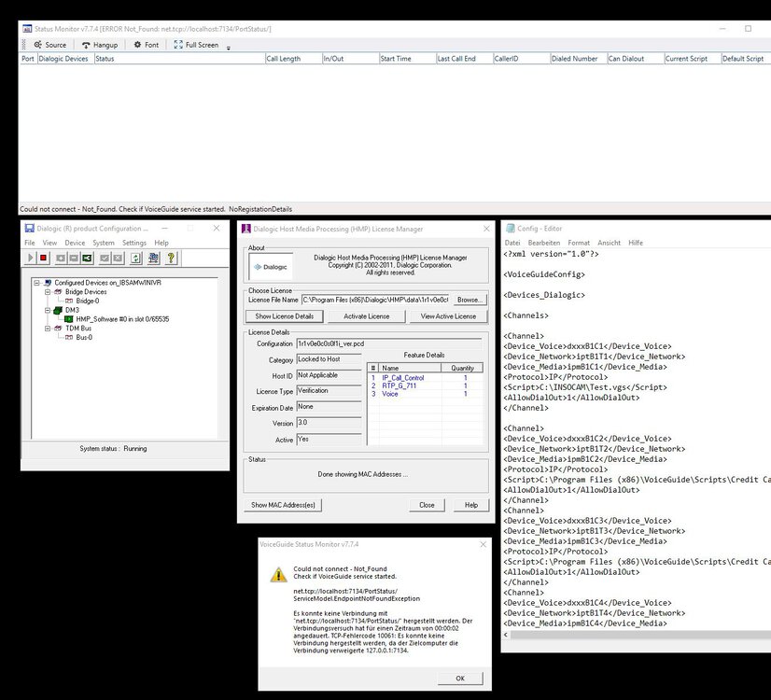Open the File menu in Dialogic Configuration
This screenshot has width=771, height=700.
point(30,243)
